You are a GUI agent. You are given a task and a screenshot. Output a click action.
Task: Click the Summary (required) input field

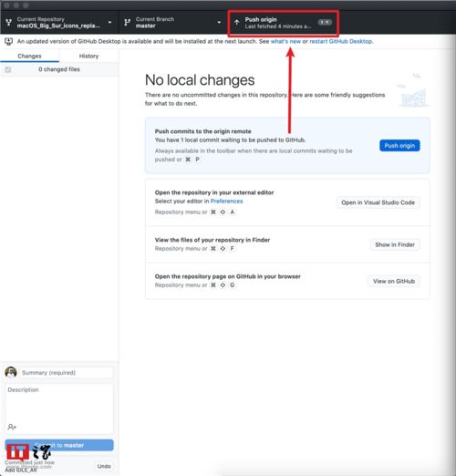click(67, 373)
